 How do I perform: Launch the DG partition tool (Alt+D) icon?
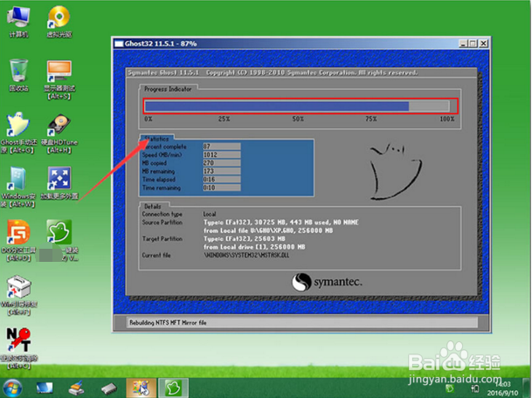point(18,241)
